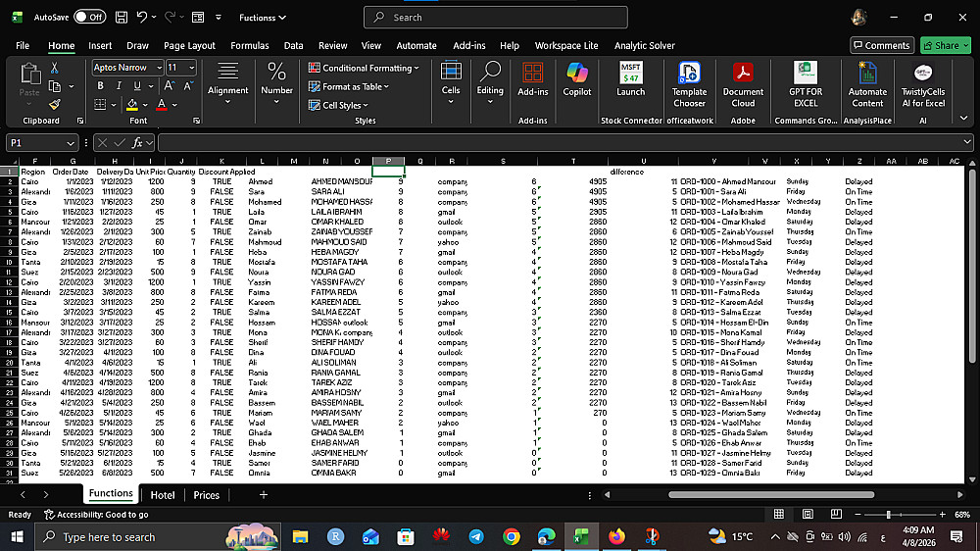980x551 pixels.
Task: Open the font size dropdown
Action: click(x=191, y=68)
